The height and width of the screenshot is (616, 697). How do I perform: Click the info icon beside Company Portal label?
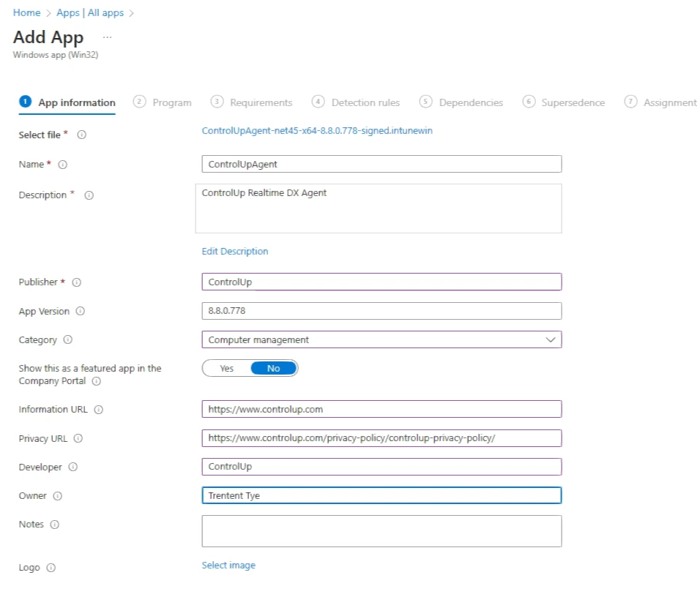click(97, 381)
